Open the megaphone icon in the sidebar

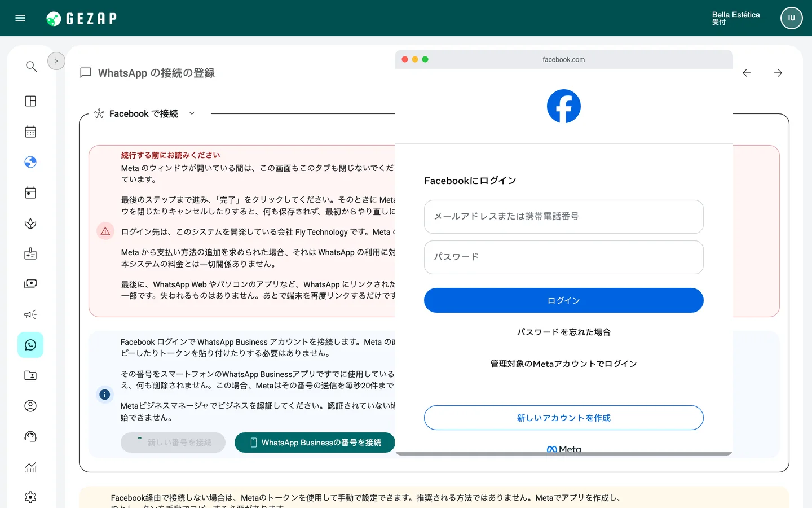[x=30, y=314]
